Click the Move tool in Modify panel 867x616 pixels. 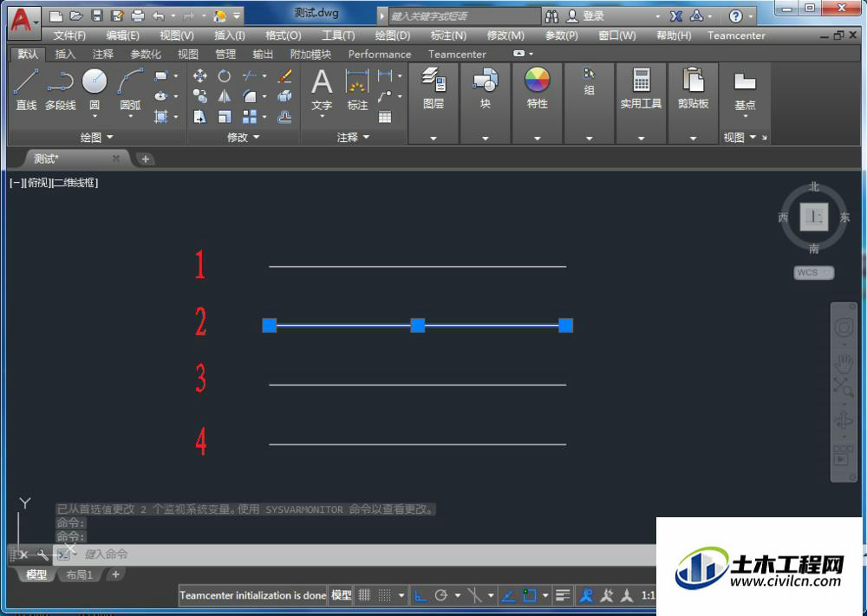pyautogui.click(x=200, y=75)
